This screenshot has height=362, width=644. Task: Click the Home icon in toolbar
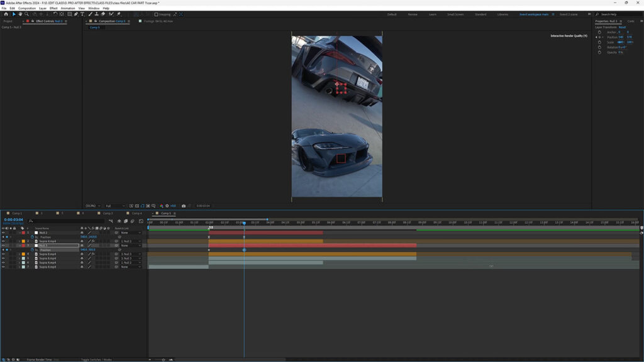[x=6, y=14]
